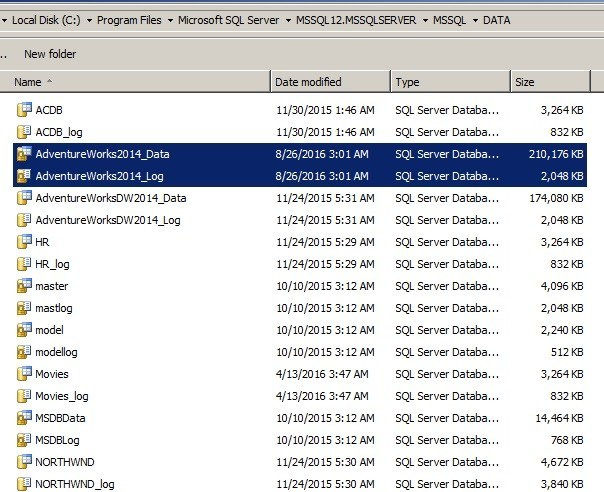Screen dimensions: 604x492
Task: Click the mastlog file icon
Action: [x=24, y=307]
